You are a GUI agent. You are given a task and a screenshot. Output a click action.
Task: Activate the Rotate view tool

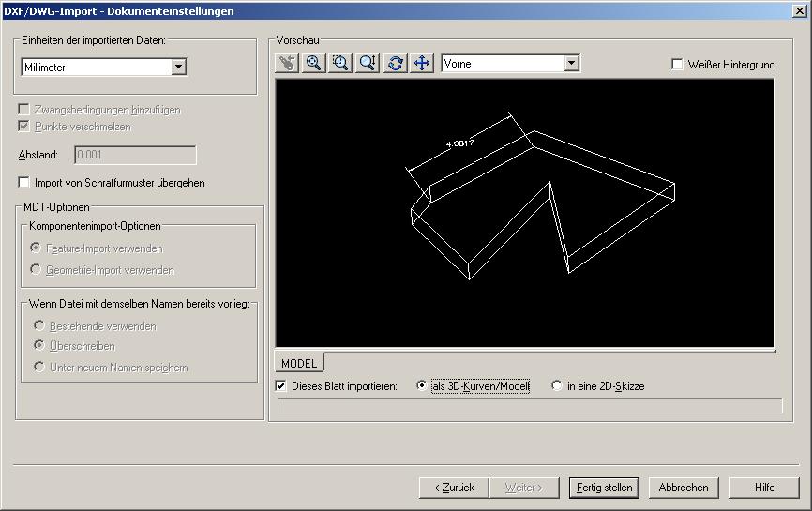(x=395, y=63)
